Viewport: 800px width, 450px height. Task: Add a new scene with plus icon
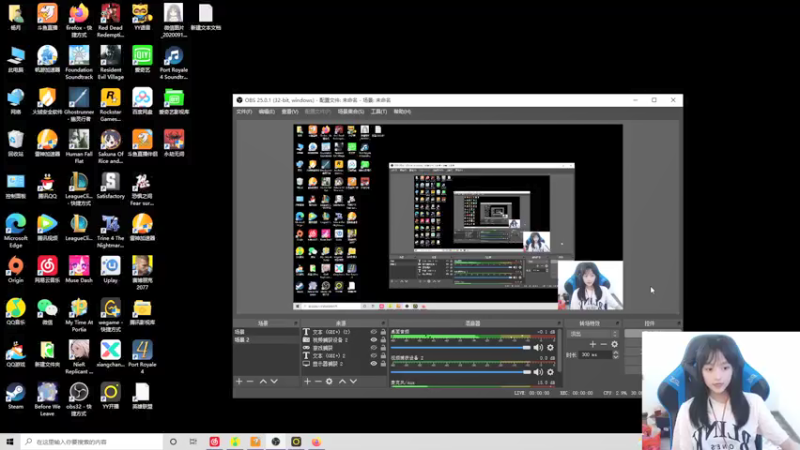[239, 381]
